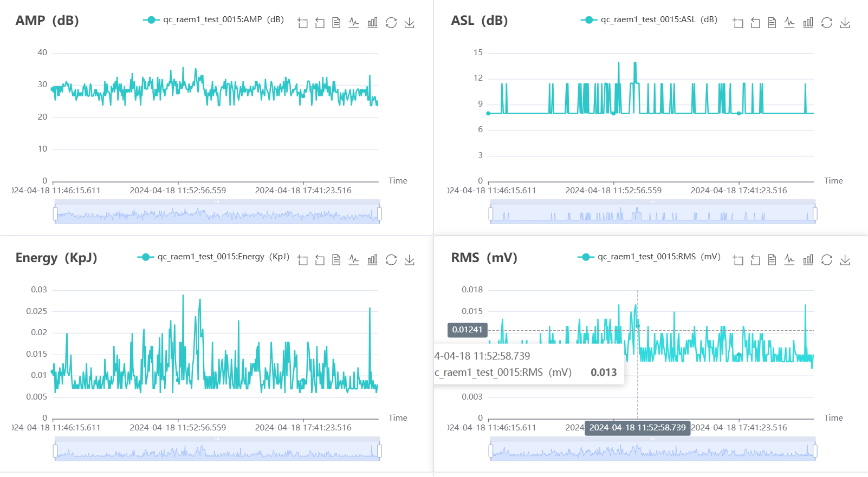Hide the qc_raem1_test_0015:ASL series via legend
Image resolution: width=868 pixels, height=477 pixels.
pos(649,19)
